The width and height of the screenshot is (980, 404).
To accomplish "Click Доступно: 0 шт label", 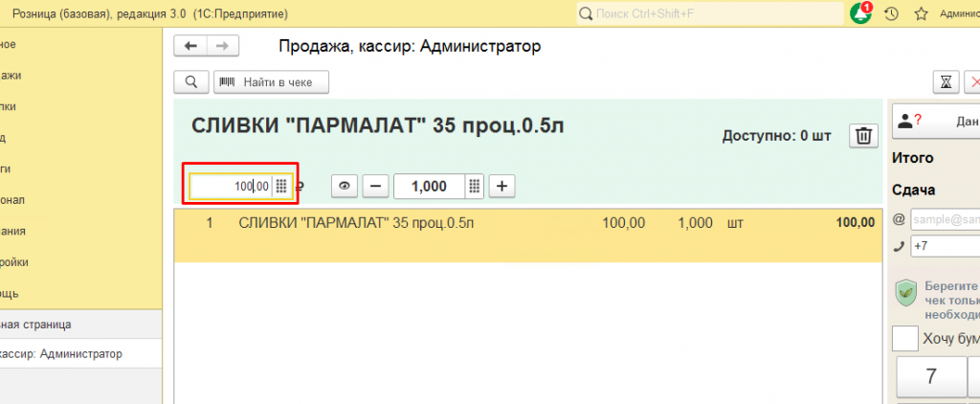I will (775, 136).
